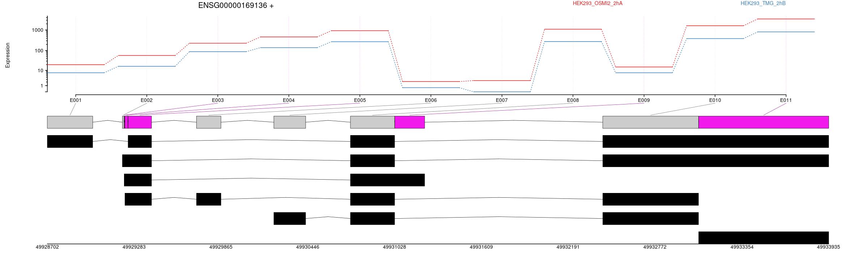Click the E003 exon label
The image size is (868, 253).
pyautogui.click(x=218, y=100)
